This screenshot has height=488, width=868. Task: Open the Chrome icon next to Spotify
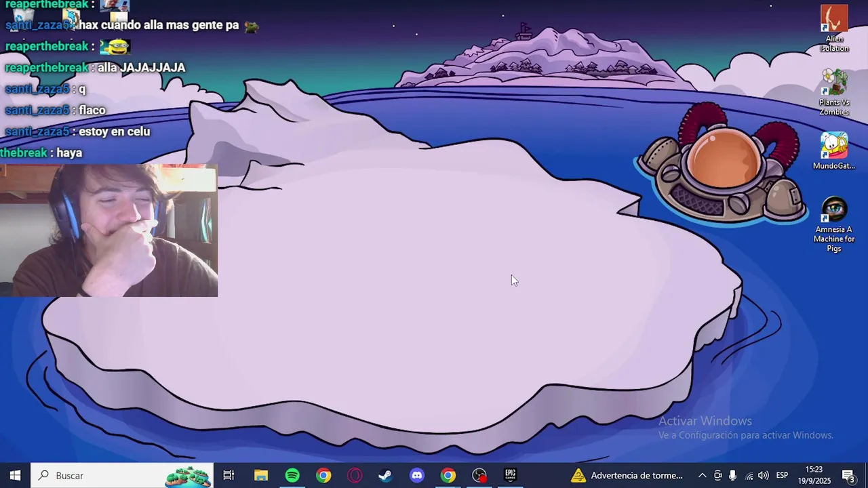[323, 475]
